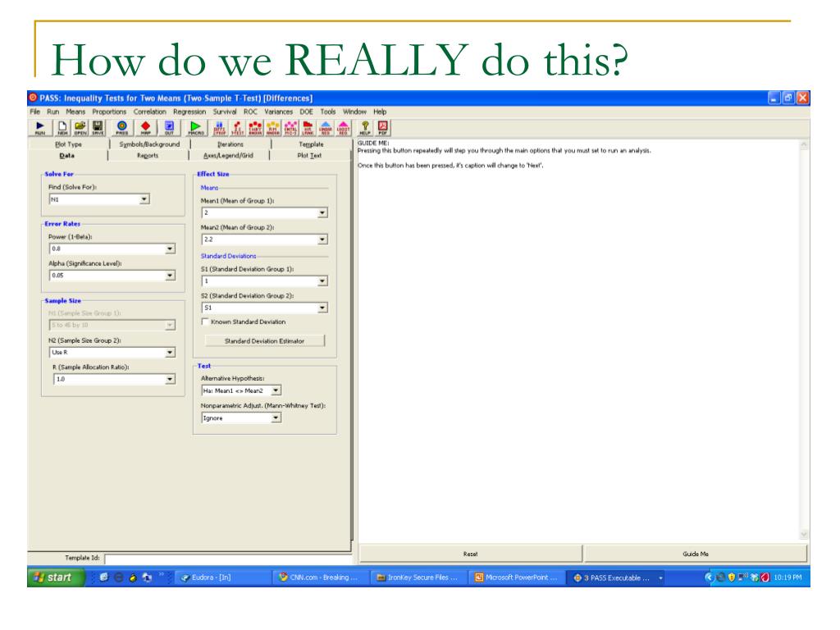Open the Means menu
Screen dimensions: 840x630
75,112
